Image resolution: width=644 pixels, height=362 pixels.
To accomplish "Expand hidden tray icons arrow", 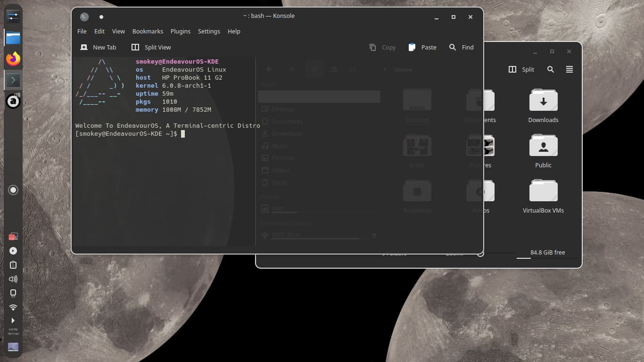I will coord(13,321).
